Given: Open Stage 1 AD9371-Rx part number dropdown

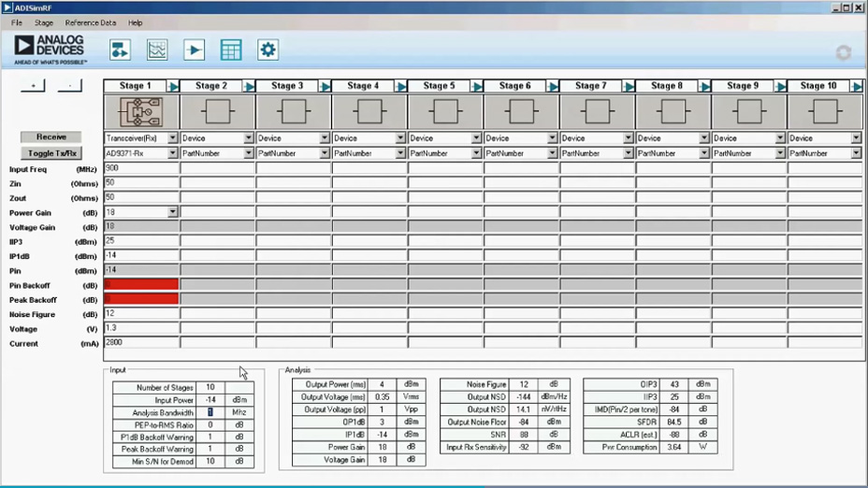Looking at the screenshot, I should [172, 153].
